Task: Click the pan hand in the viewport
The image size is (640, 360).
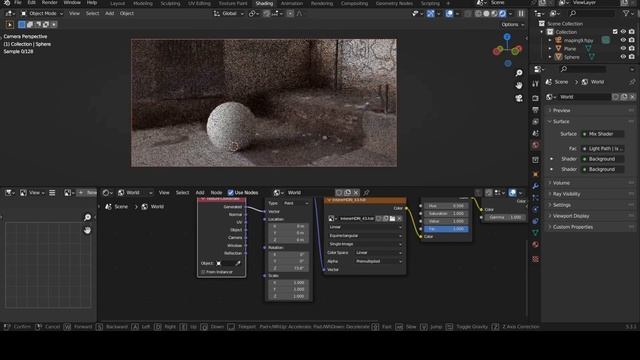Action: click(x=519, y=85)
